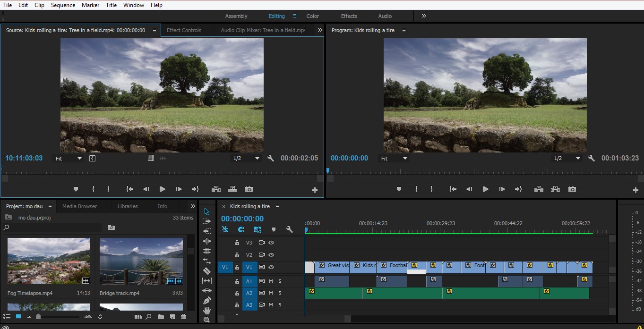Click Lift button in Program monitor
The image size is (644, 329).
[x=539, y=189]
